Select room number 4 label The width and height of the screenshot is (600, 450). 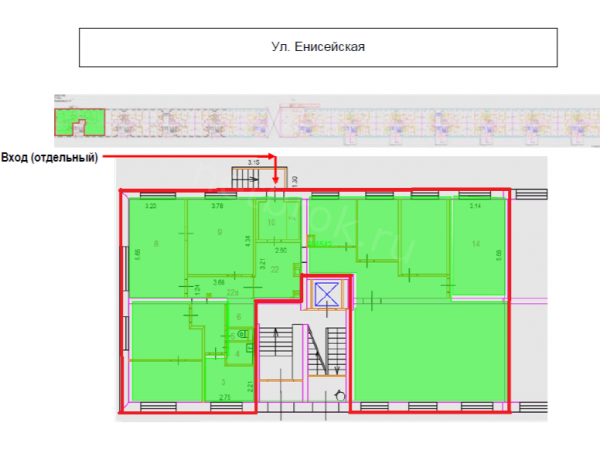click(x=238, y=354)
